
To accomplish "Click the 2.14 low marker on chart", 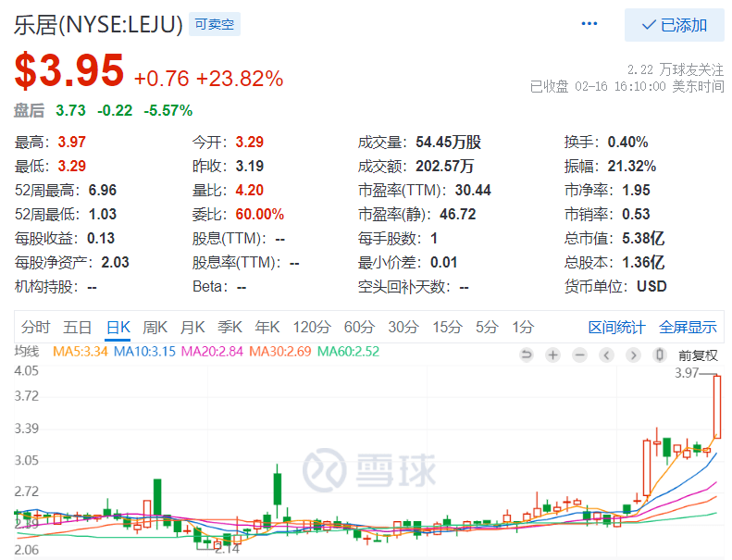I will click(x=228, y=549).
